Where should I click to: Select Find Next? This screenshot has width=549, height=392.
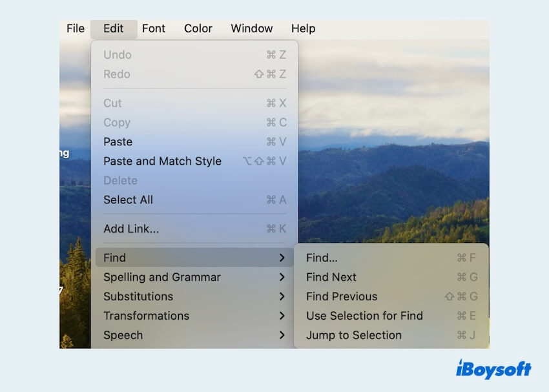331,277
